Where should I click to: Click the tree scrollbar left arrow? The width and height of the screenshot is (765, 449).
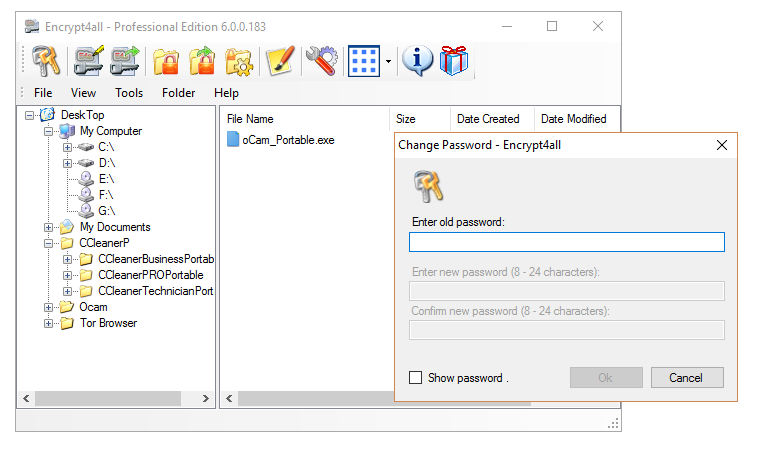tap(26, 398)
